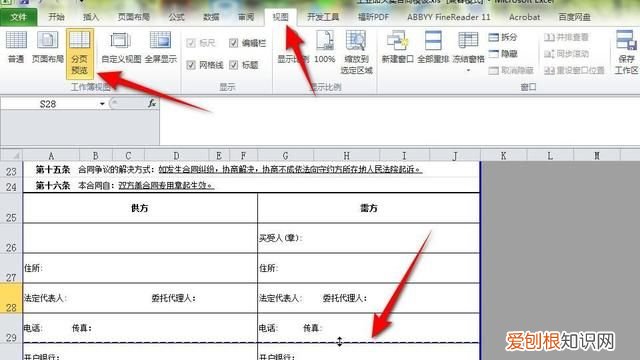Toggle the 标题 headings checkbox
Screen dimensions: 640x360
pyautogui.click(x=233, y=64)
